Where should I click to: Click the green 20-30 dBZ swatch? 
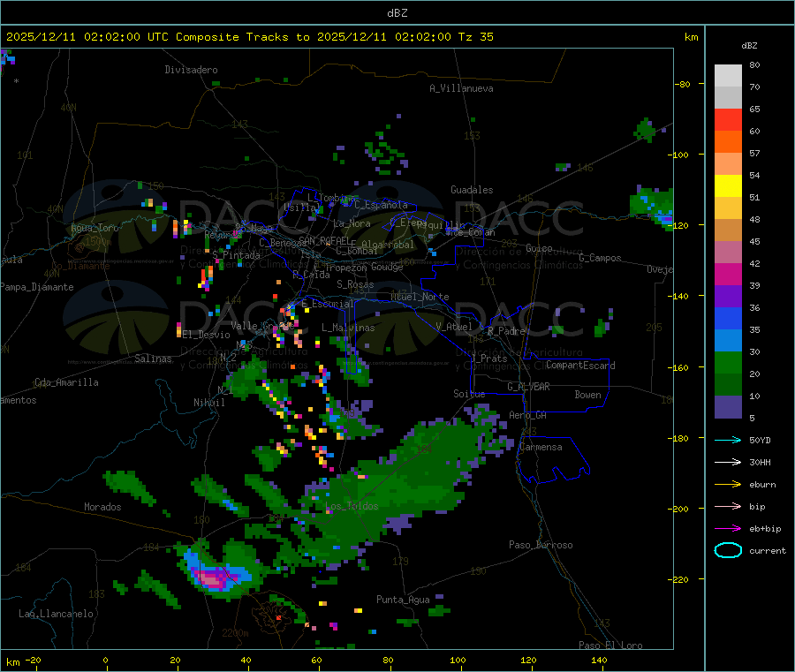pyautogui.click(x=728, y=362)
